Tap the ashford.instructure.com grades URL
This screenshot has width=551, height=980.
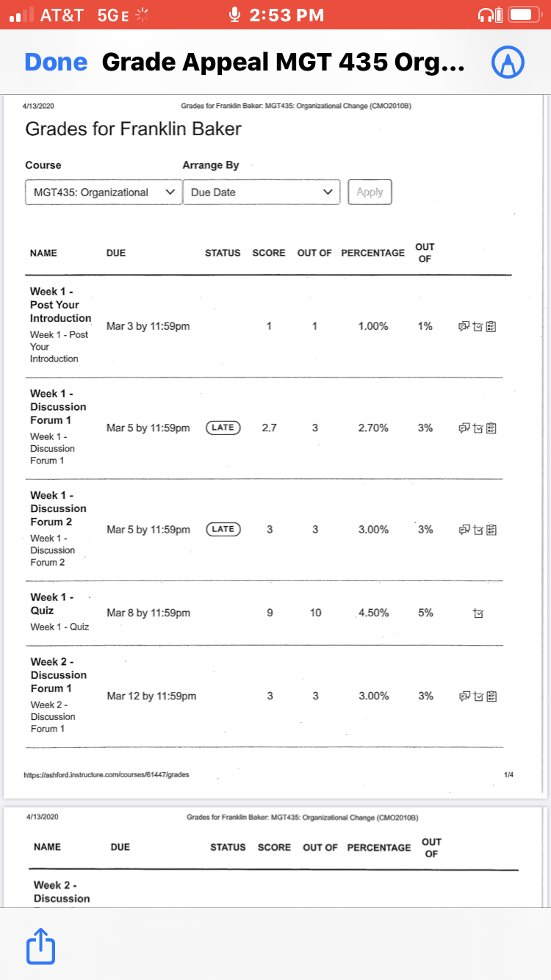(107, 774)
